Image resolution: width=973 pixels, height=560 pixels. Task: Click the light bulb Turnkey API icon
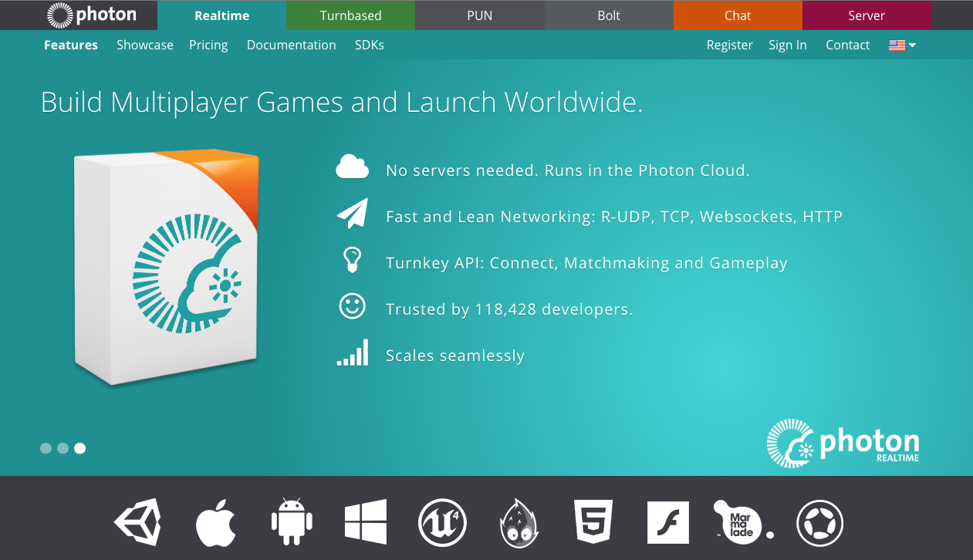[x=352, y=260]
